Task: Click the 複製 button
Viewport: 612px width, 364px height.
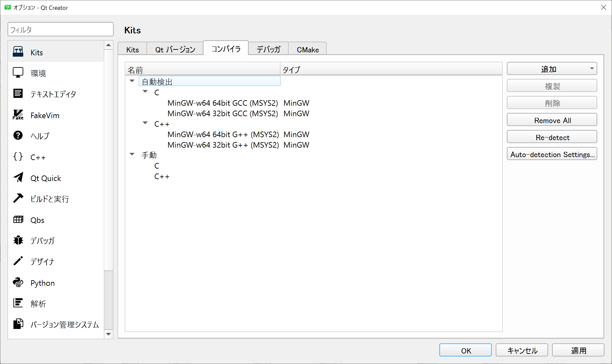Action: point(552,86)
